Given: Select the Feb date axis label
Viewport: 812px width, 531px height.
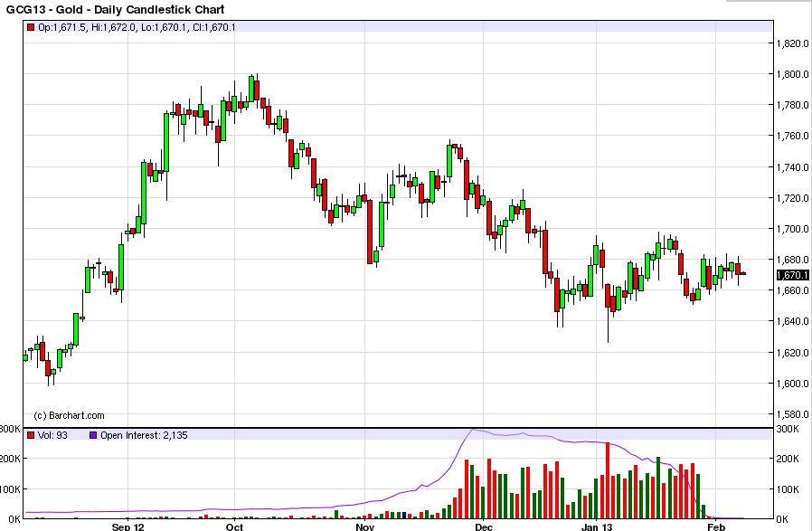Looking at the screenshot, I should pos(717,526).
